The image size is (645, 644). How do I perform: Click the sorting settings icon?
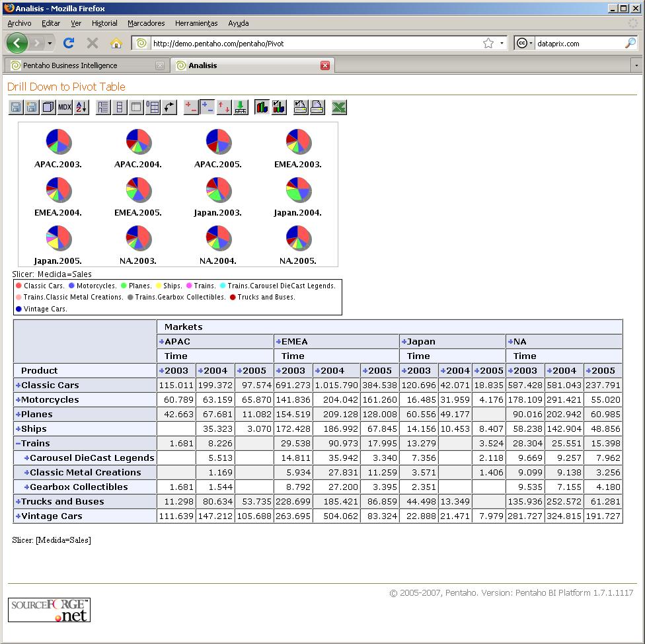pos(80,107)
